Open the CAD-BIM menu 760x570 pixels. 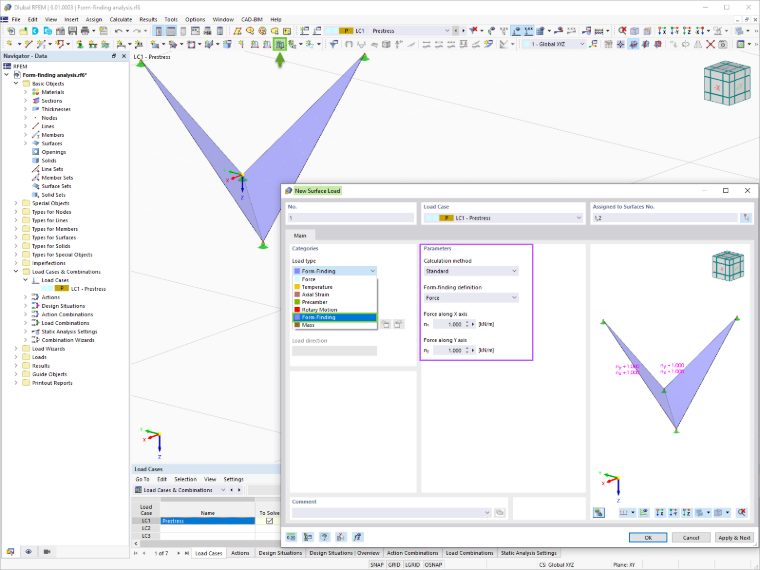(252, 19)
